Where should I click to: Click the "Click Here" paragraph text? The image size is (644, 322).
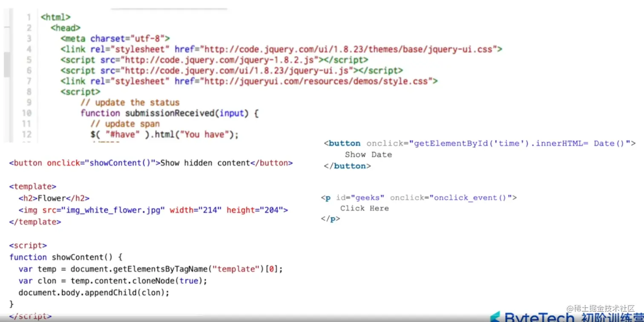[365, 208]
